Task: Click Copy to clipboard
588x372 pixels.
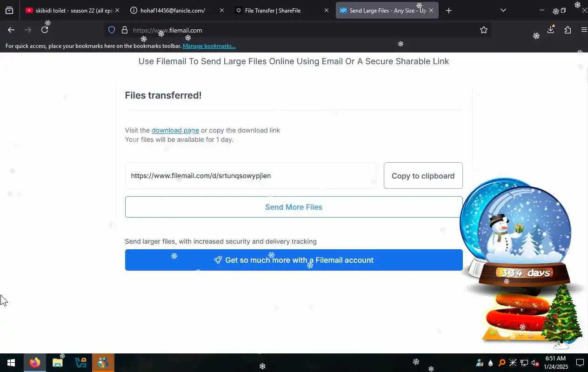Action: 423,176
